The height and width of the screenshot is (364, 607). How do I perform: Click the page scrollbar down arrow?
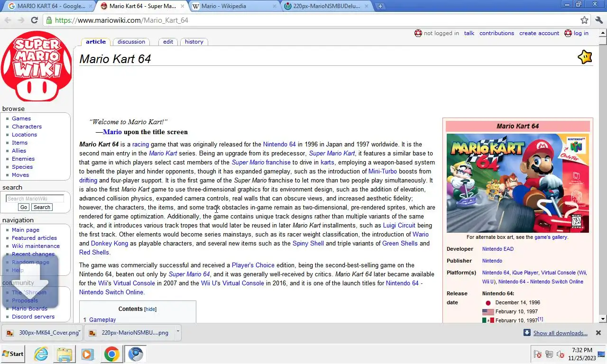pyautogui.click(x=603, y=319)
